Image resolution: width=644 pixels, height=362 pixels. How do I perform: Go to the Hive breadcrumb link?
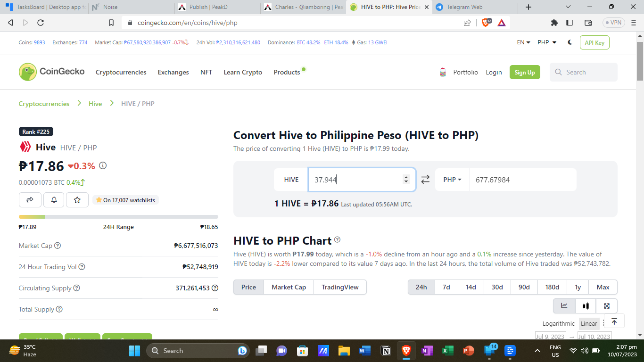(95, 104)
